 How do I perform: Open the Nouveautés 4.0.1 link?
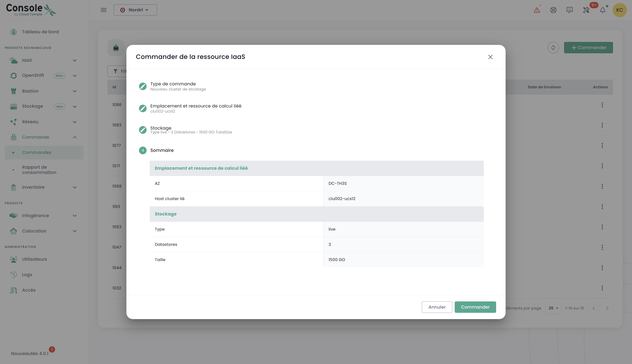(29, 353)
